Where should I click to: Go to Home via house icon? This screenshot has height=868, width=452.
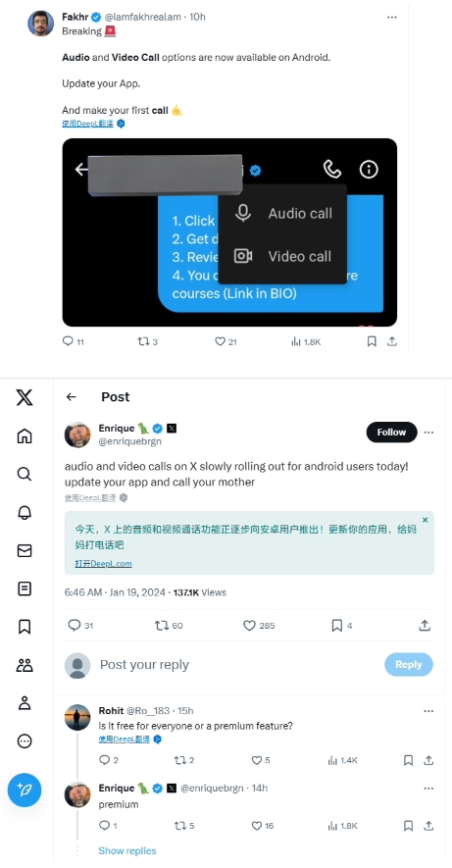[x=25, y=436]
